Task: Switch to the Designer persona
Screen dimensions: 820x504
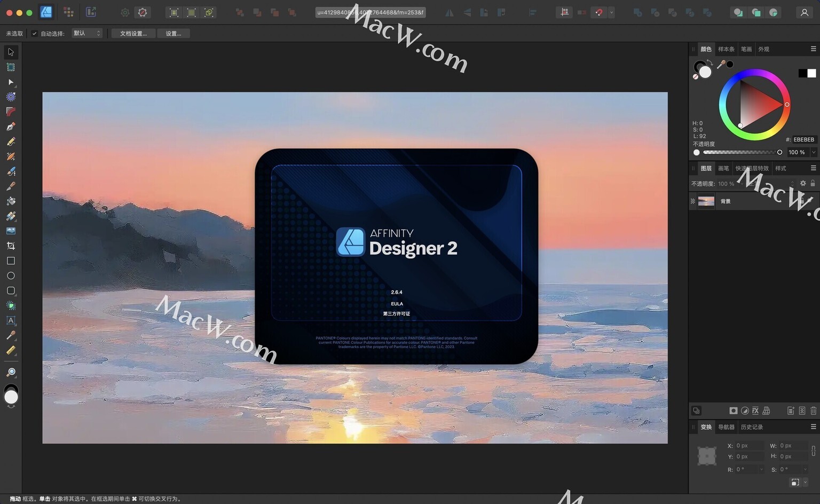Action: click(46, 12)
